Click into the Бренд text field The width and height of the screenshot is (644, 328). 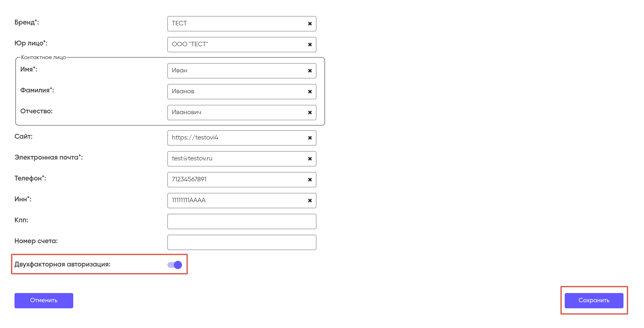237,24
